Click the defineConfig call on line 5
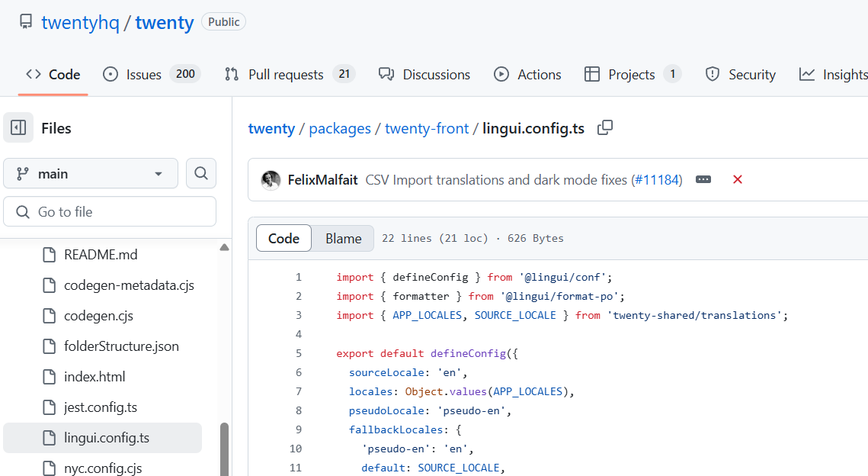The image size is (868, 476). pos(469,353)
